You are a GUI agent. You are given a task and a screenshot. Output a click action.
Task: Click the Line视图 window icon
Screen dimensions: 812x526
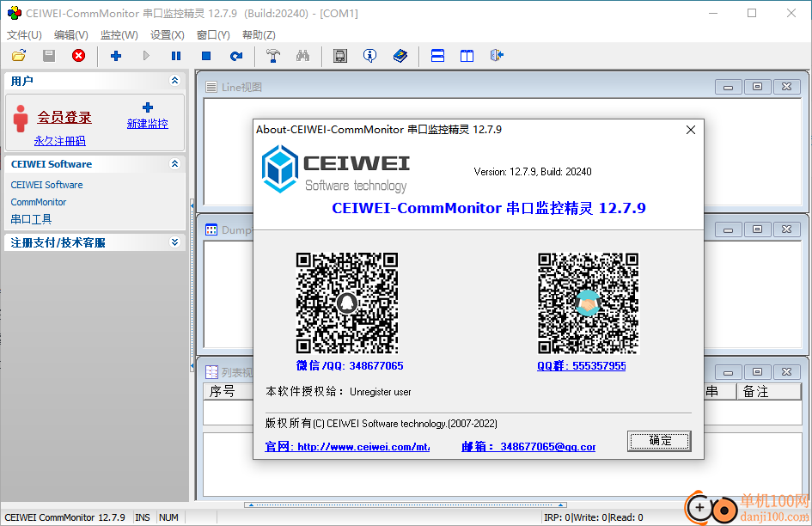coord(211,87)
